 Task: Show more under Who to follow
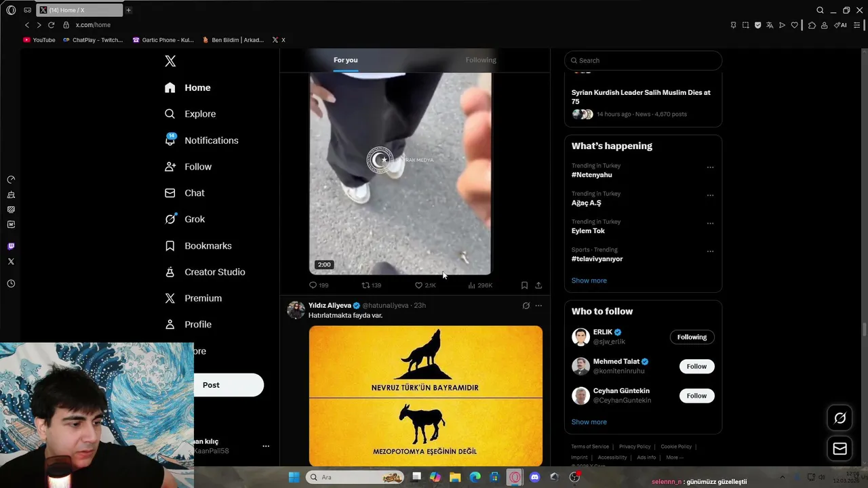589,422
